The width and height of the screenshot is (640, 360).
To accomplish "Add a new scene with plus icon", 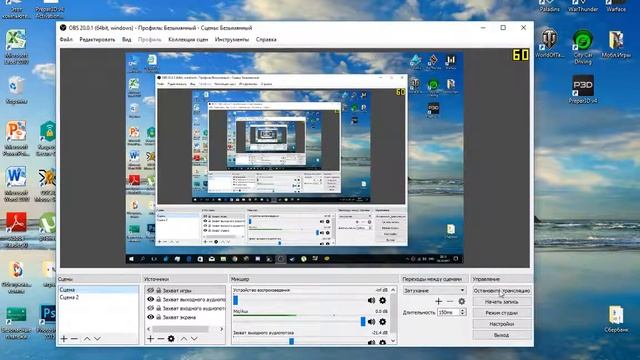I will point(64,338).
